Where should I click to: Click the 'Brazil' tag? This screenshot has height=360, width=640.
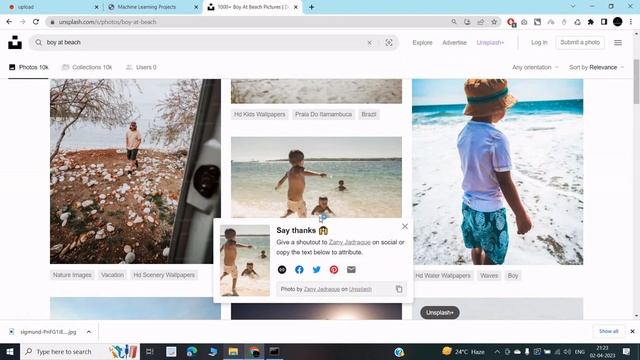pyautogui.click(x=369, y=114)
